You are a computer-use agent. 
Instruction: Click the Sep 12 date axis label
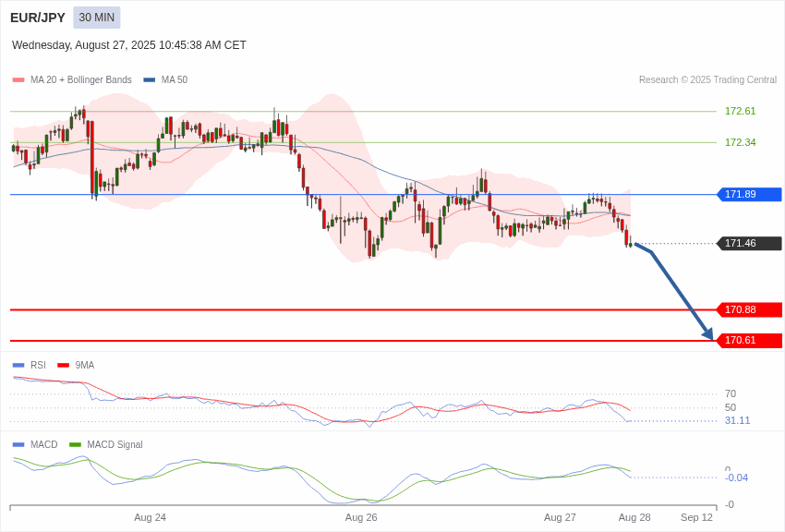point(696,517)
